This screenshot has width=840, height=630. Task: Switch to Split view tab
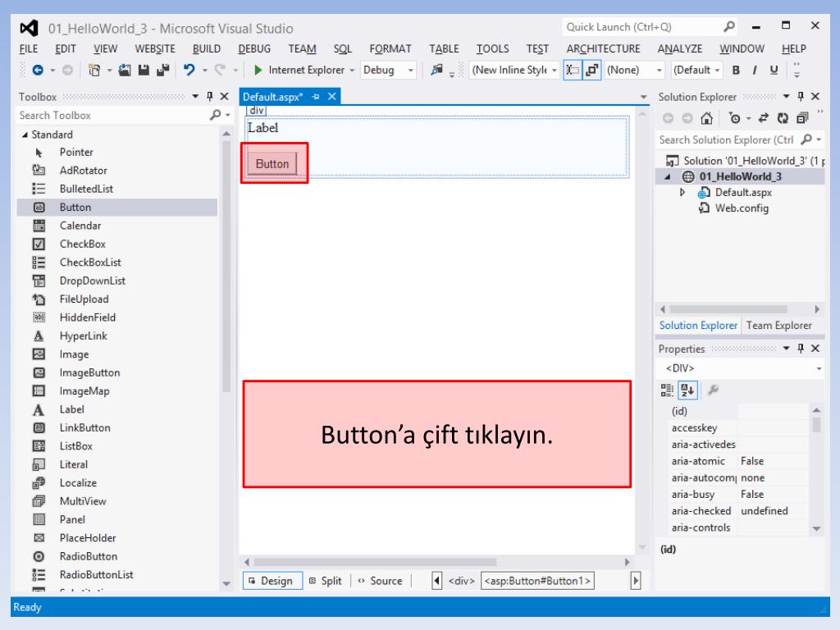(326, 581)
